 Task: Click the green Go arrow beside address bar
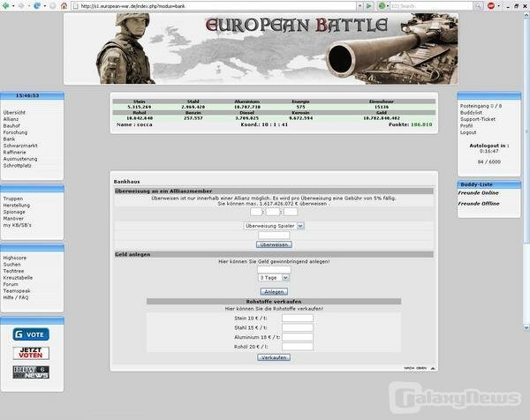[x=368, y=6]
